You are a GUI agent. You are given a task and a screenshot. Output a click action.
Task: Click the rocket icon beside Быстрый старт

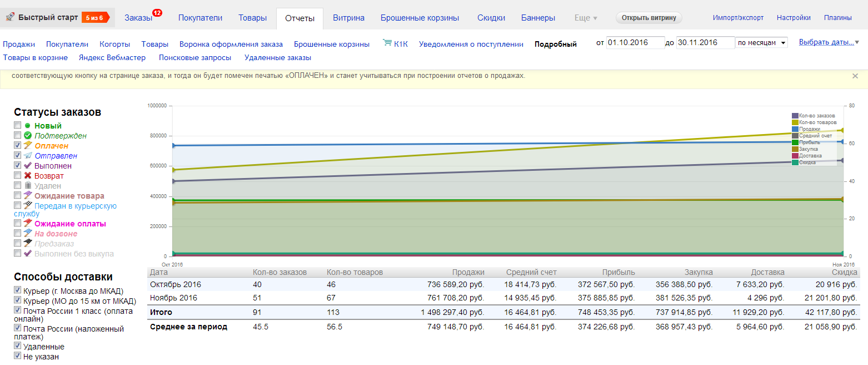coord(10,17)
